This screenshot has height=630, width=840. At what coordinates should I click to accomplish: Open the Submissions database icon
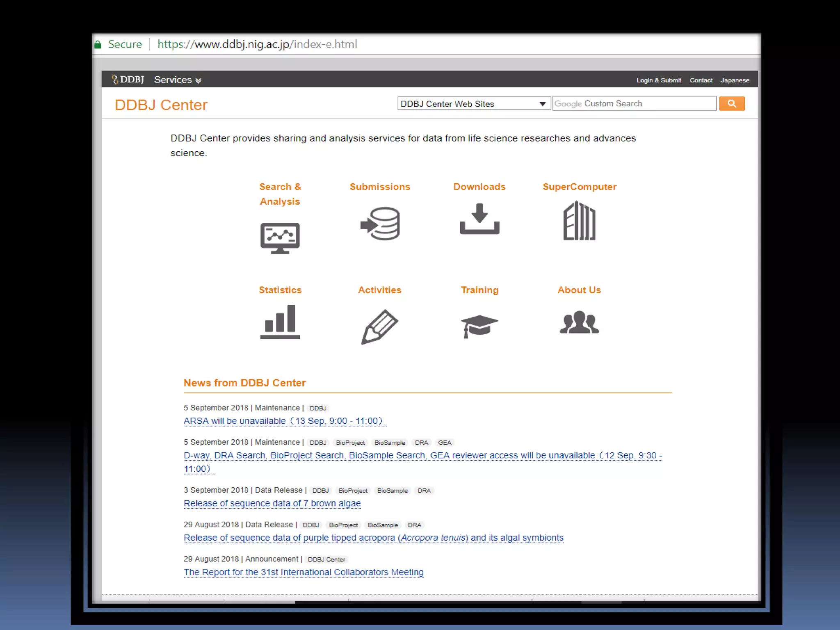(x=380, y=224)
